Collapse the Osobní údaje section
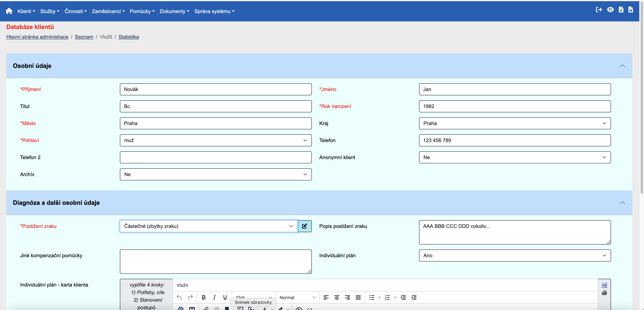This screenshot has height=310, width=644. [x=622, y=66]
